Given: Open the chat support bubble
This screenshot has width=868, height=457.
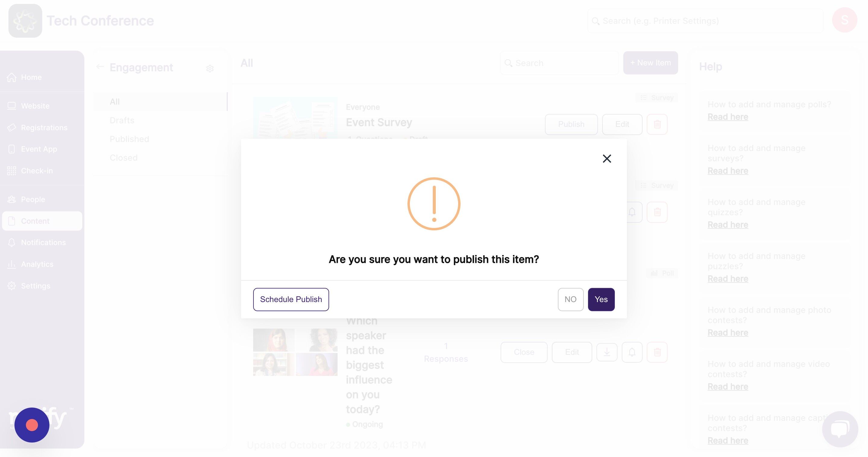Looking at the screenshot, I should 840,429.
